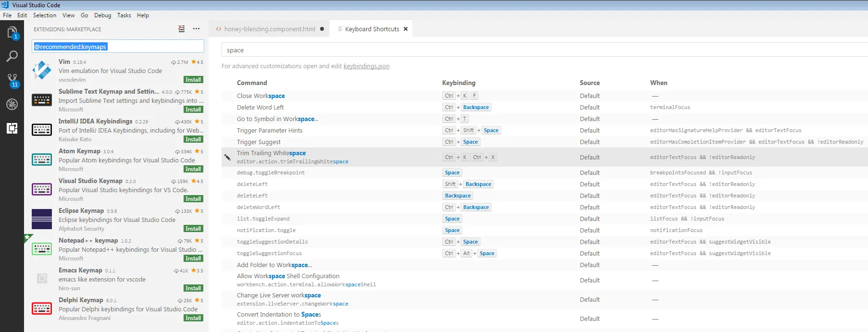This screenshot has width=868, height=332.
Task: Focus the extensions search box
Action: pyautogui.click(x=118, y=47)
